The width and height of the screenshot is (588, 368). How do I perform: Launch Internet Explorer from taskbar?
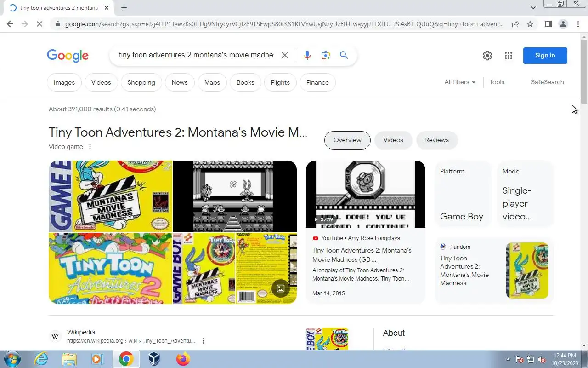[x=41, y=359]
